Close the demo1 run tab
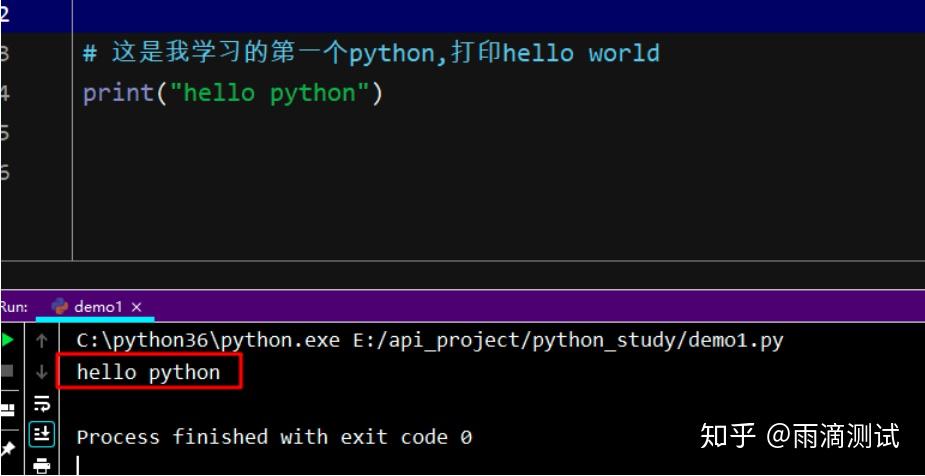The height and width of the screenshot is (476, 925). pos(136,307)
